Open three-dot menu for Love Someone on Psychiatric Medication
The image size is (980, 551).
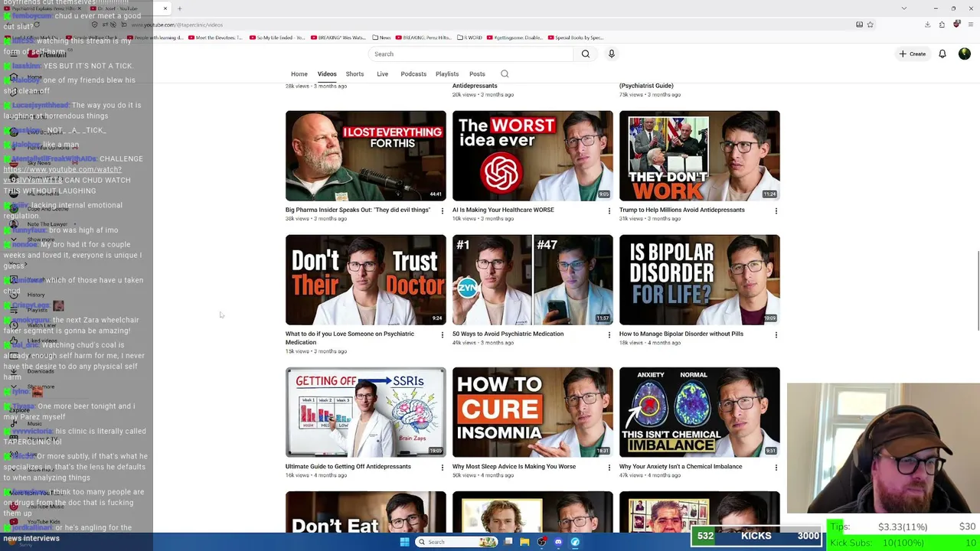pyautogui.click(x=443, y=334)
